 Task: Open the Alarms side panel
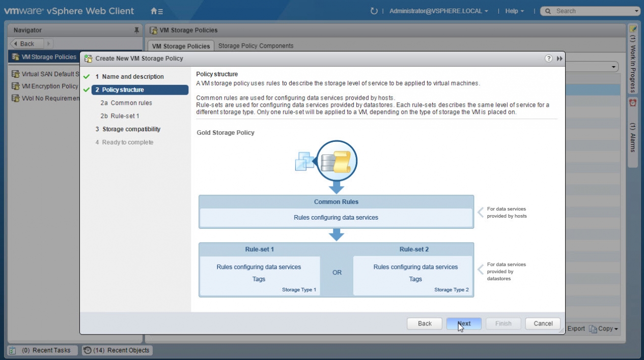(633, 132)
